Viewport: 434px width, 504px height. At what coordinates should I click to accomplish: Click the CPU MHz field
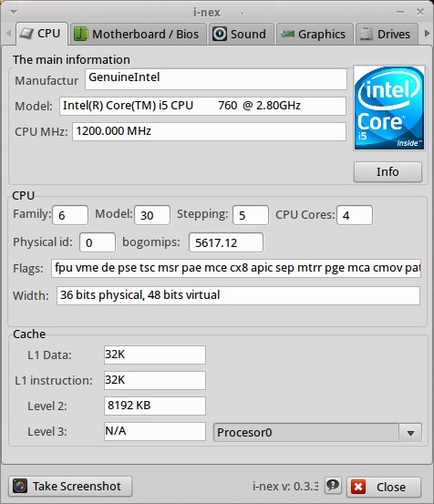coord(209,131)
